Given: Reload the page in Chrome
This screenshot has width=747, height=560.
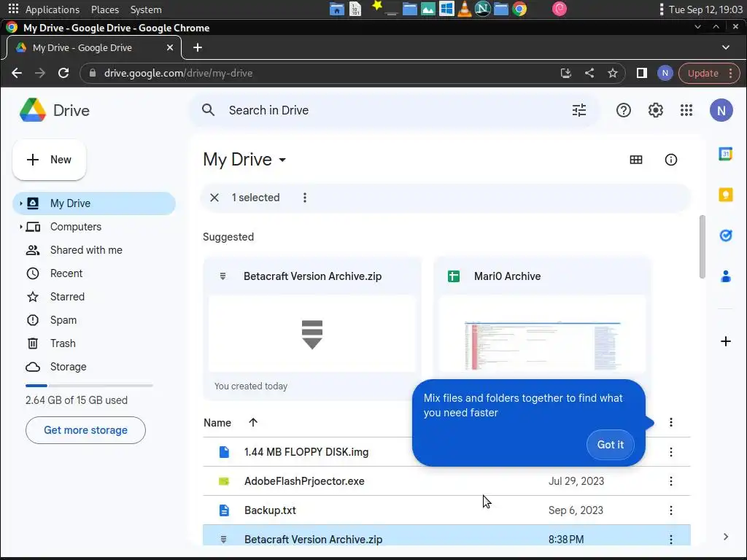Looking at the screenshot, I should (x=63, y=74).
